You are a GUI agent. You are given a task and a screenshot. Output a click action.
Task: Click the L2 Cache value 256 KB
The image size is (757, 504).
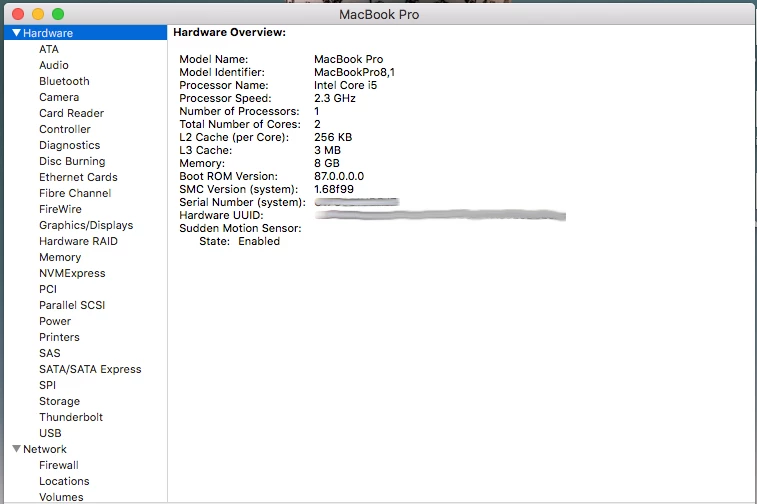tap(333, 137)
